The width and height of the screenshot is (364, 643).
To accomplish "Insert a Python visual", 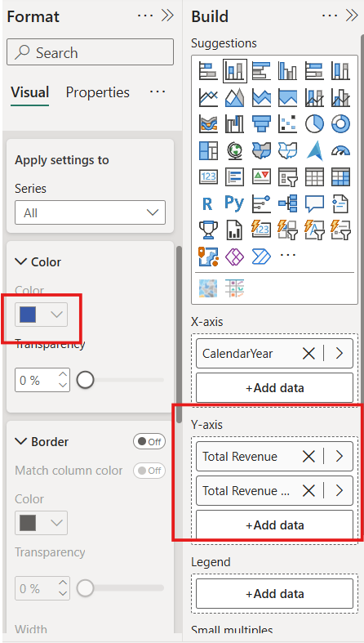I will 235,203.
